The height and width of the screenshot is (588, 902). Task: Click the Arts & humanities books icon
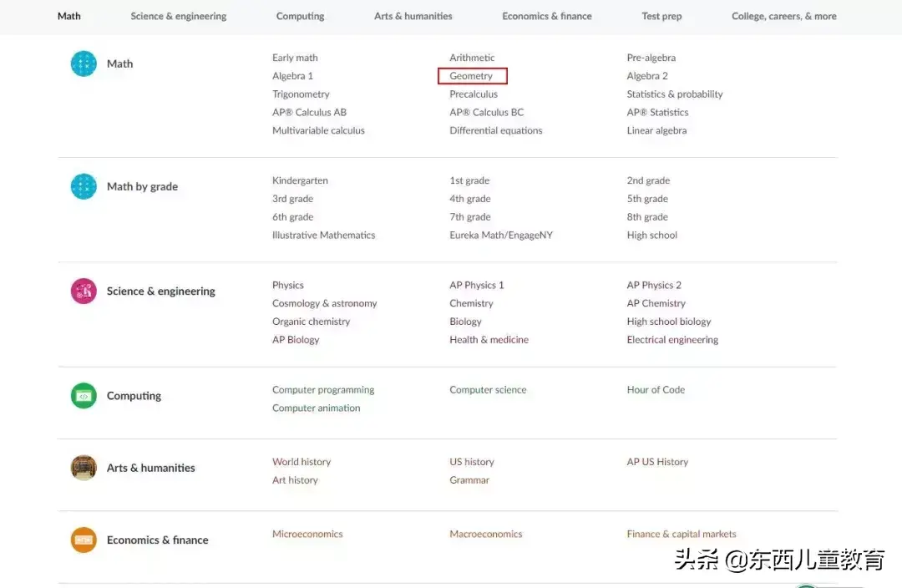click(83, 468)
